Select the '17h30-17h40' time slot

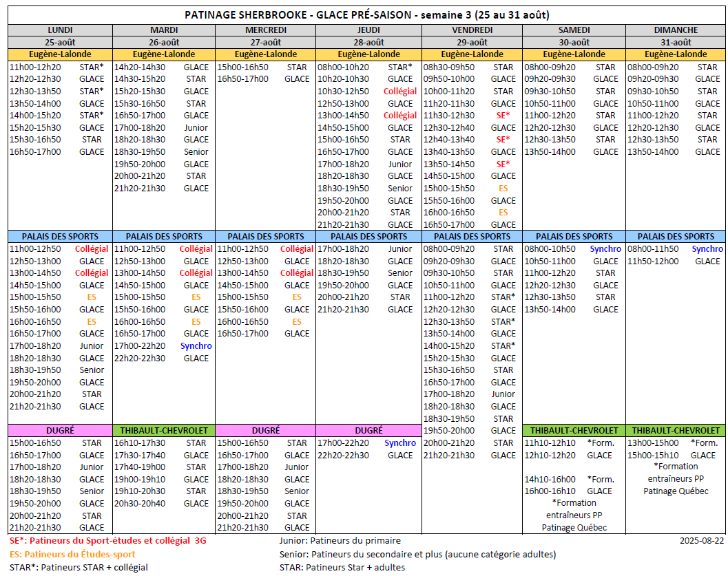pos(140,456)
